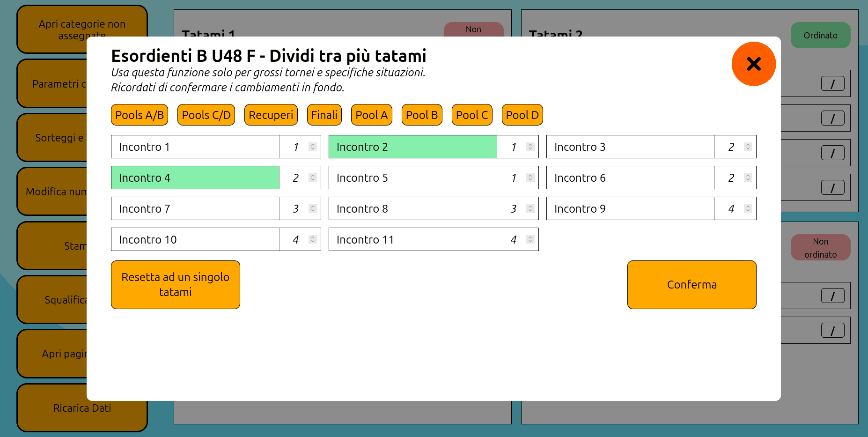Change tatami stepper for Incontro 9
The image size is (868, 437).
point(748,209)
